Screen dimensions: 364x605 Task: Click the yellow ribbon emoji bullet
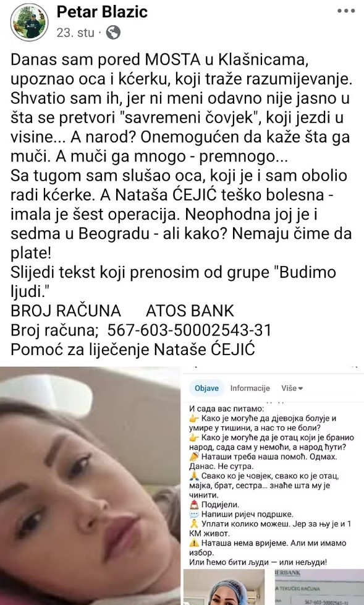(x=194, y=524)
